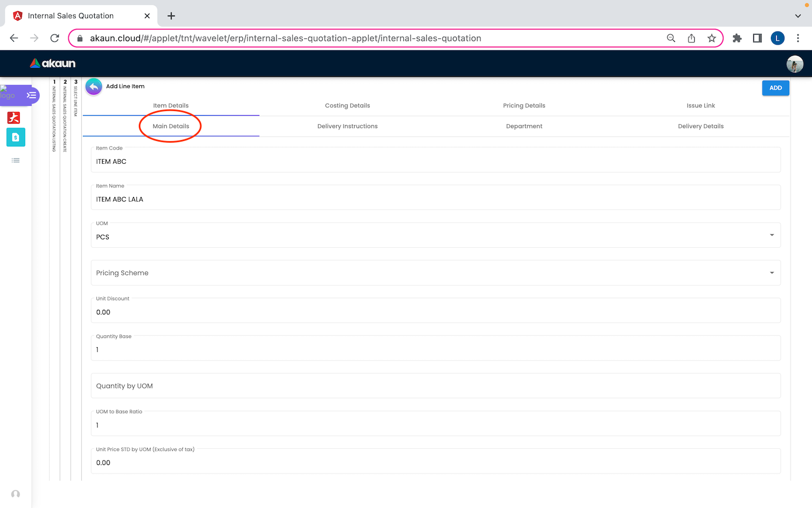The height and width of the screenshot is (508, 812).
Task: Select the Department sub-tab
Action: coord(524,126)
